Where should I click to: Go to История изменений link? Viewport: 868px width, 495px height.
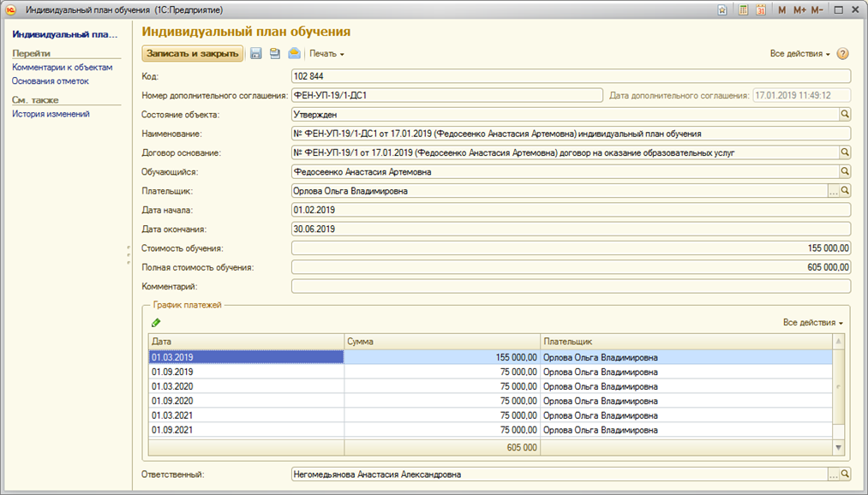[x=51, y=114]
